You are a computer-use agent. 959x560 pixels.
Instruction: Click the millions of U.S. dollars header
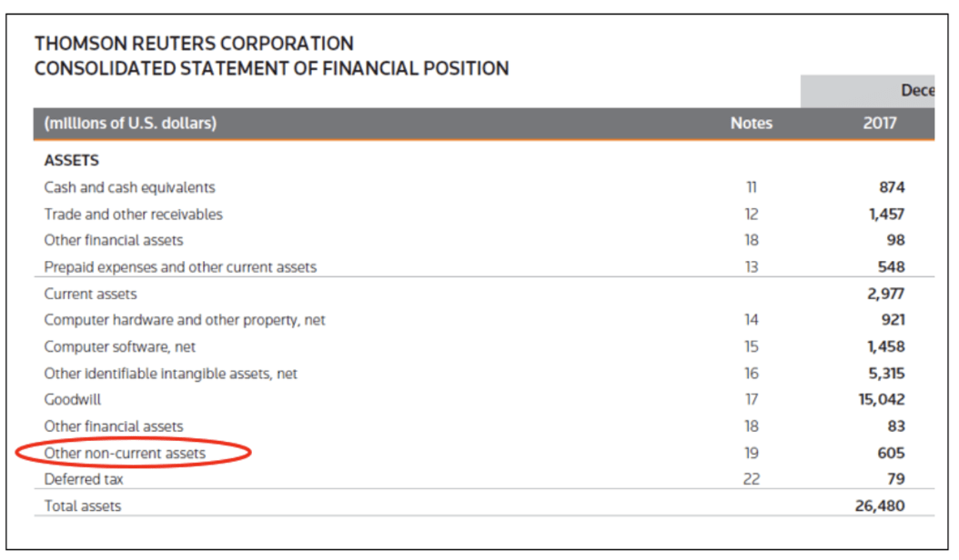pyautogui.click(x=130, y=124)
